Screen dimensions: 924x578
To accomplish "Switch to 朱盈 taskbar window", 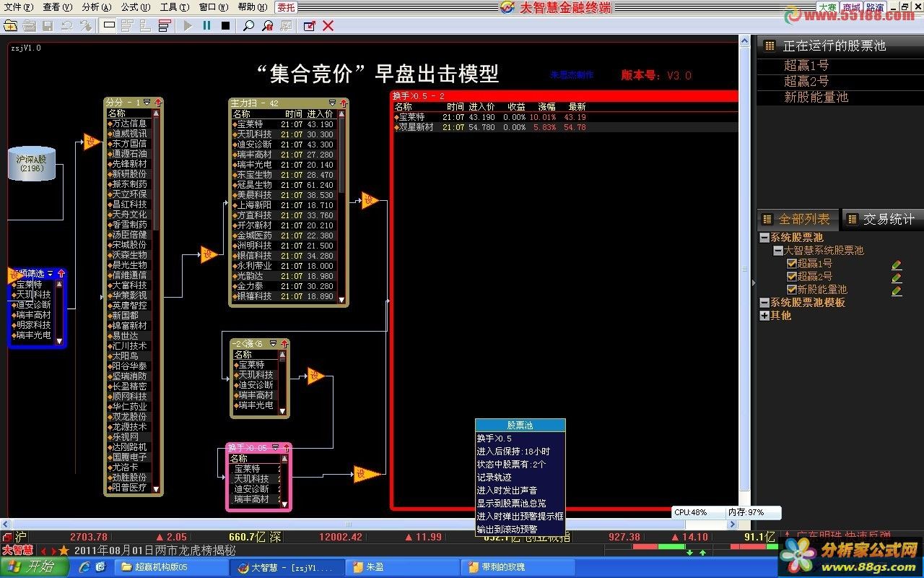I will [x=401, y=567].
